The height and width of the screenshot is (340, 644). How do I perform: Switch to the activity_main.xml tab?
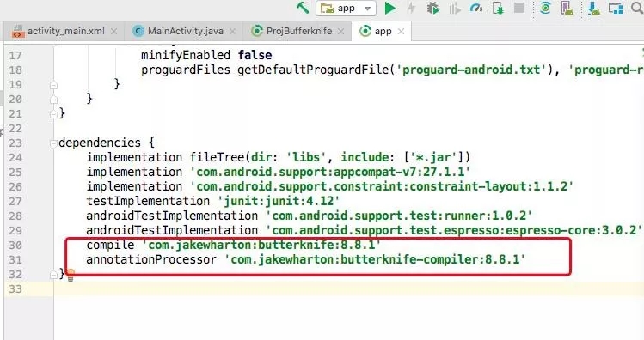[64, 31]
